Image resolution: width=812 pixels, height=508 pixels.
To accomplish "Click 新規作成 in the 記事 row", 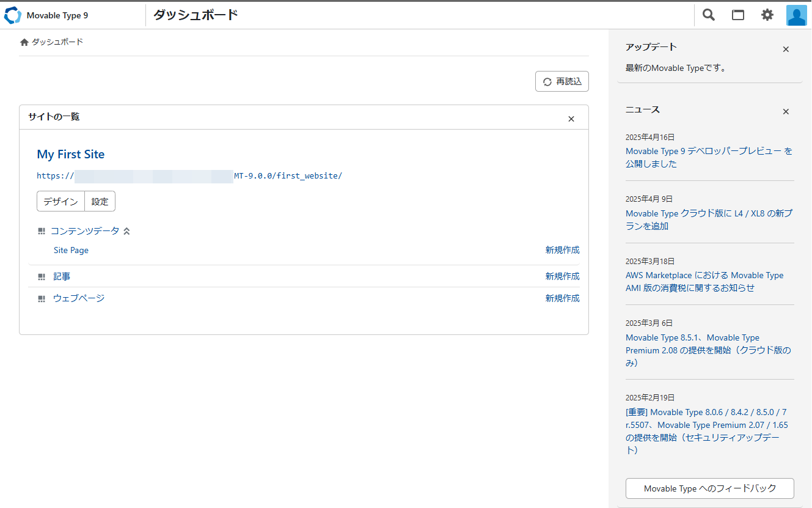I will (x=563, y=276).
